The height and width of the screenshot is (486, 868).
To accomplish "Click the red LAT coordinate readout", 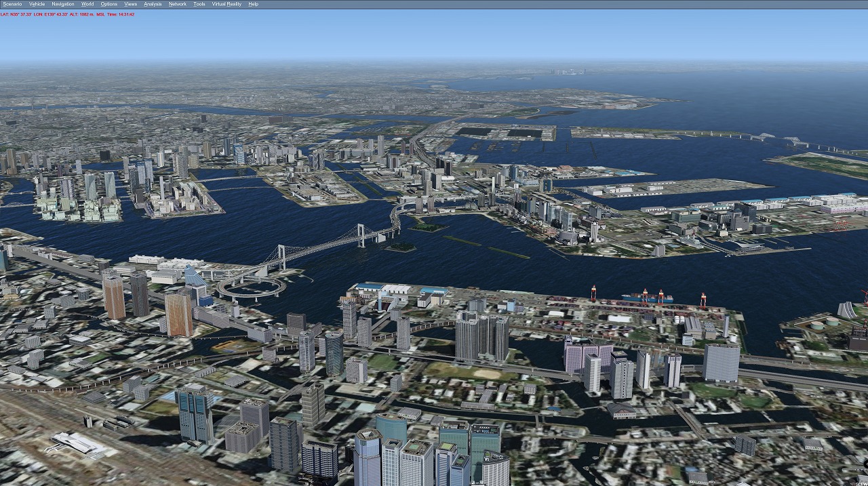I will click(x=16, y=14).
